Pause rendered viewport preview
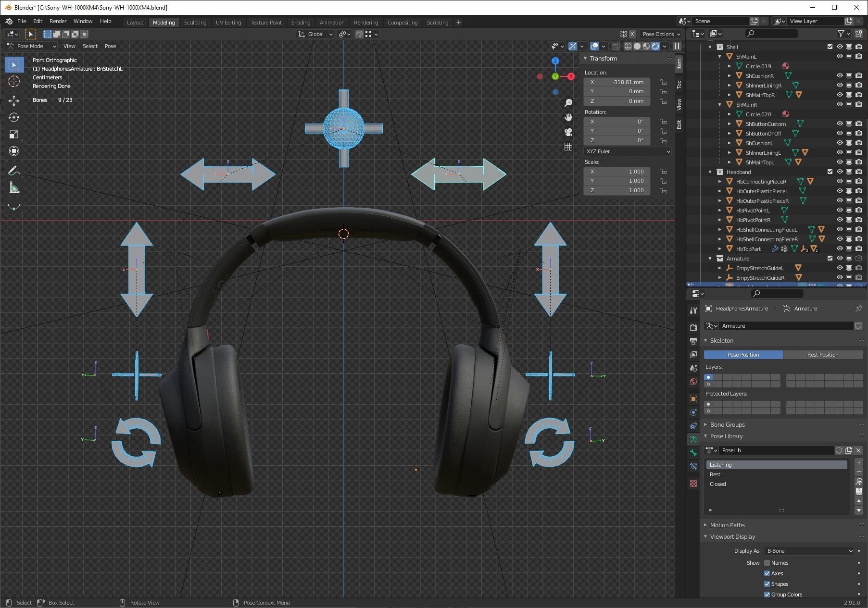Viewport: 868px width, 608px height. [677, 46]
